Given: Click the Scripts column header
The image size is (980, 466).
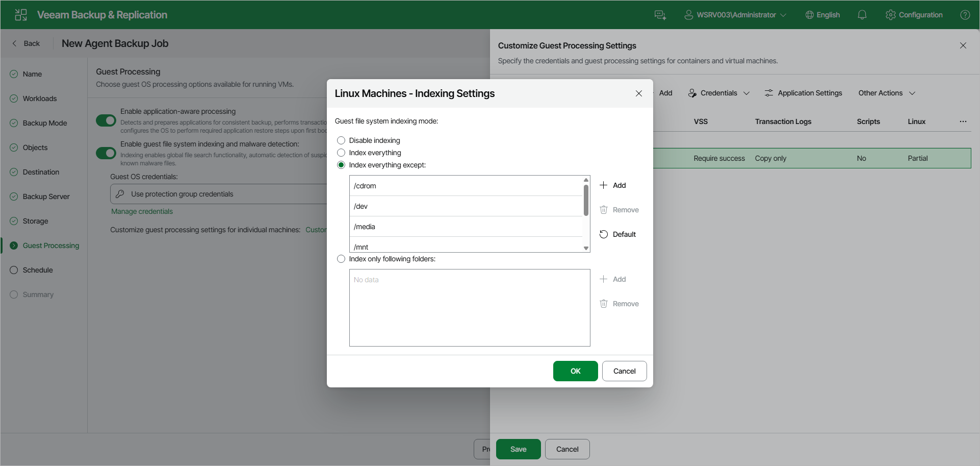Looking at the screenshot, I should tap(868, 121).
